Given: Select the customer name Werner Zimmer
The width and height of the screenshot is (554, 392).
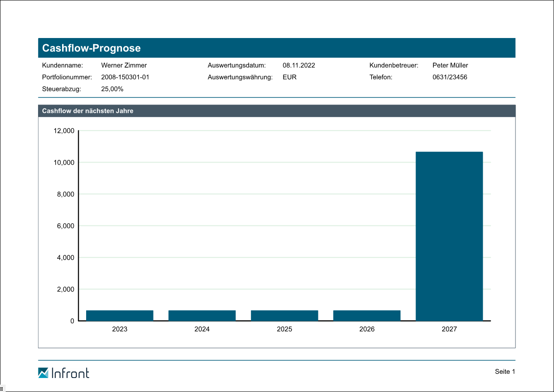Looking at the screenshot, I should (124, 66).
